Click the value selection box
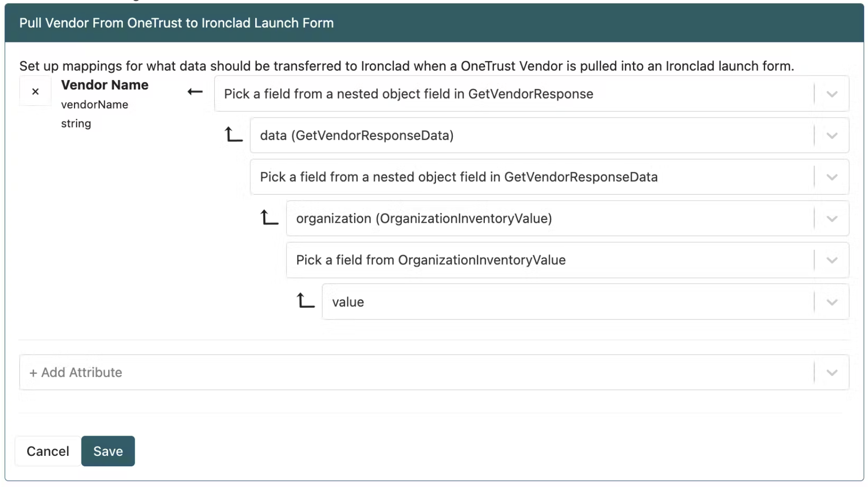Viewport: 868px width, 487px height. pos(586,302)
